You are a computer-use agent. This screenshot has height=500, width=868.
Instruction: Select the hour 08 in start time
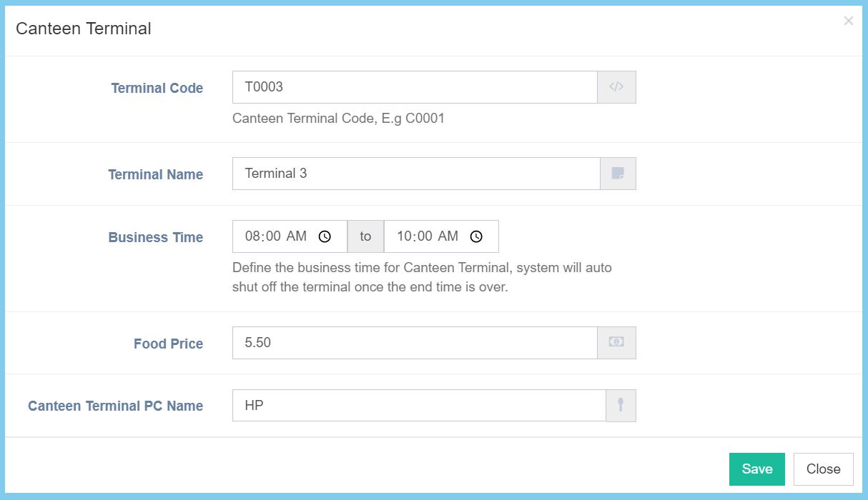pos(252,236)
